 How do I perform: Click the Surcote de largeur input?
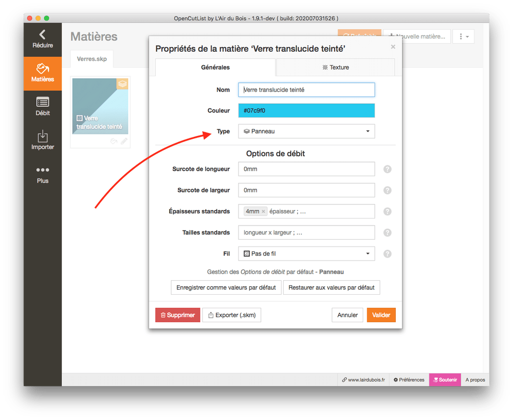(x=307, y=190)
